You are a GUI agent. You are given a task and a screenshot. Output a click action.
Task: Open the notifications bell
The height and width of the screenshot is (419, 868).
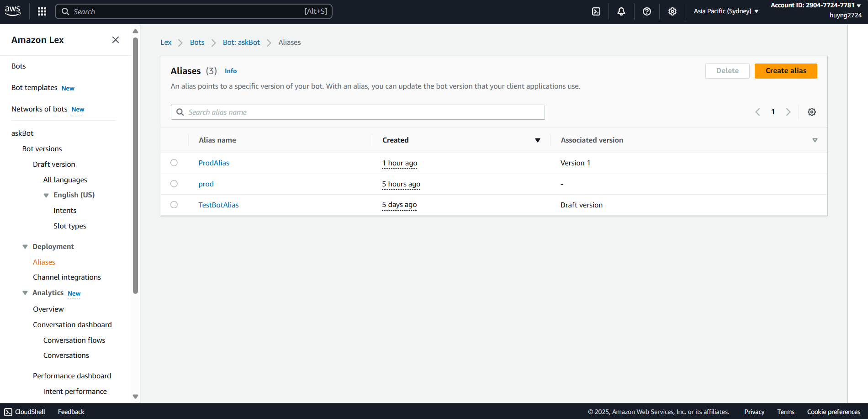(x=621, y=11)
